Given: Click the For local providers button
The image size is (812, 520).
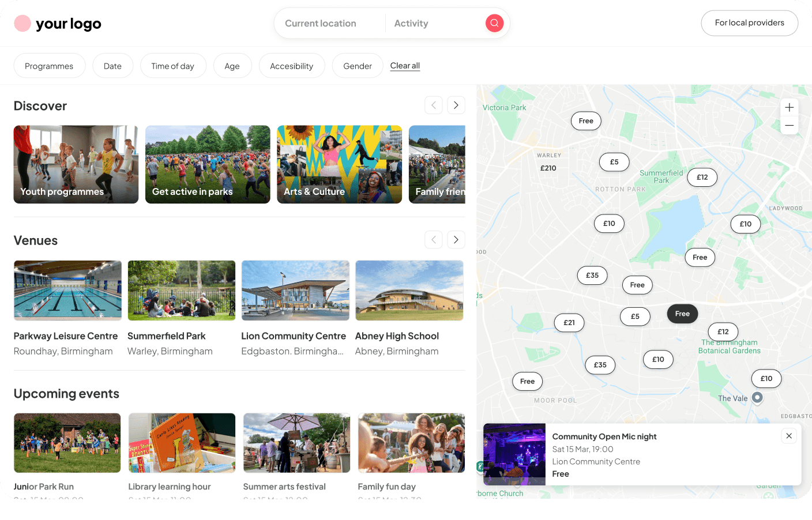Looking at the screenshot, I should pos(750,23).
